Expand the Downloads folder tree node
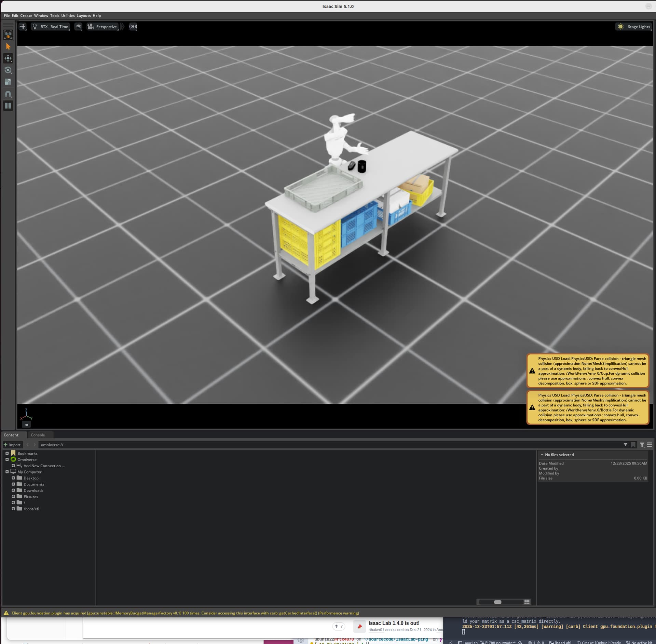This screenshot has height=644, width=656. point(13,490)
